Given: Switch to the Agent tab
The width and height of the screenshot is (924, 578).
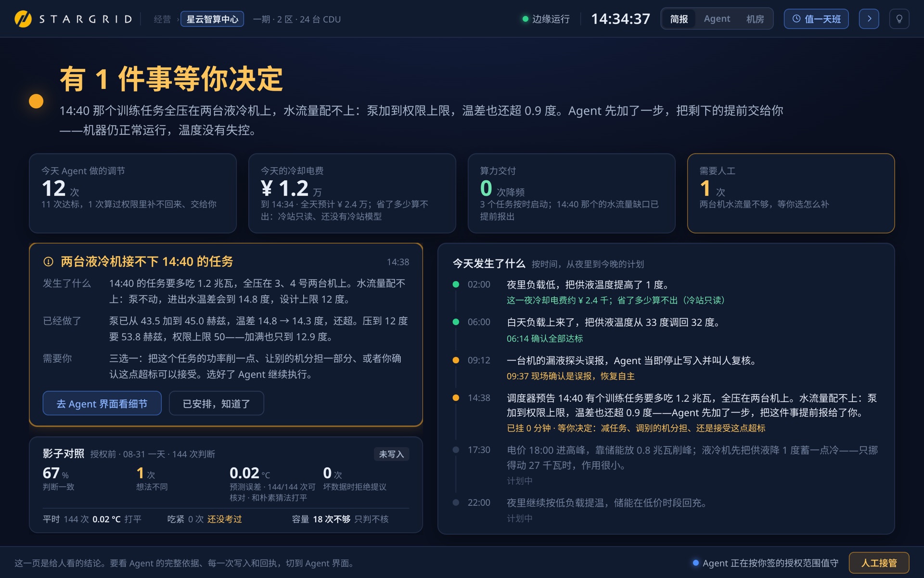Looking at the screenshot, I should click(x=717, y=19).
